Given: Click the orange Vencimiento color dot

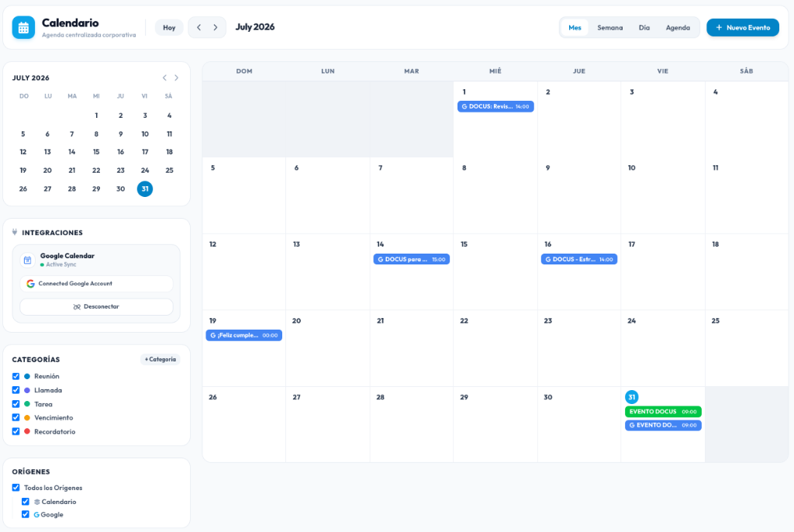Looking at the screenshot, I should [x=27, y=417].
